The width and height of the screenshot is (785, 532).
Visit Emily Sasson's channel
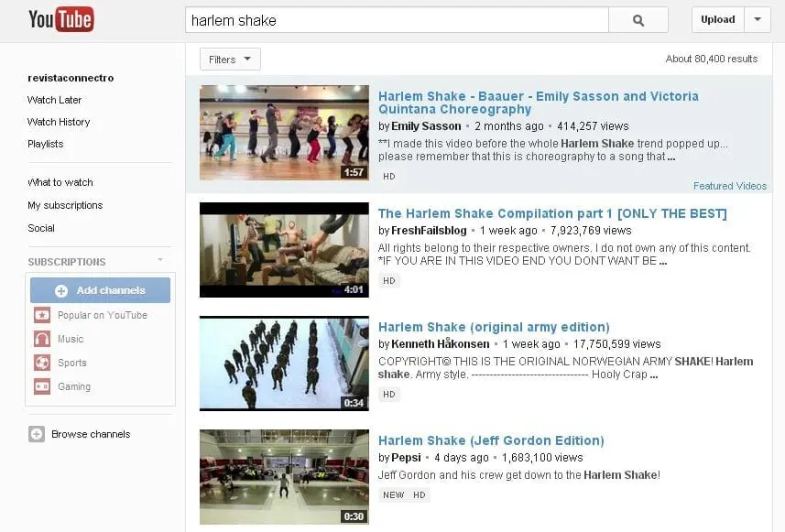click(426, 126)
